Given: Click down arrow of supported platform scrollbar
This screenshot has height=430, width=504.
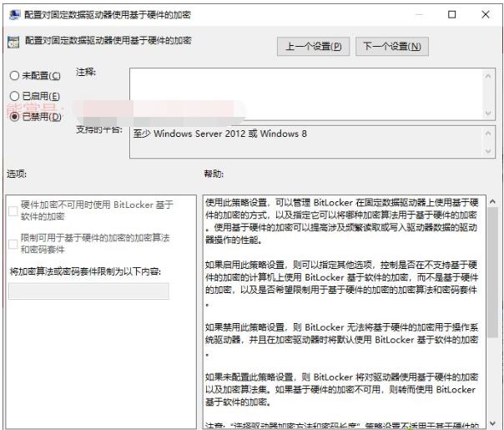Looking at the screenshot, I should click(x=488, y=151).
